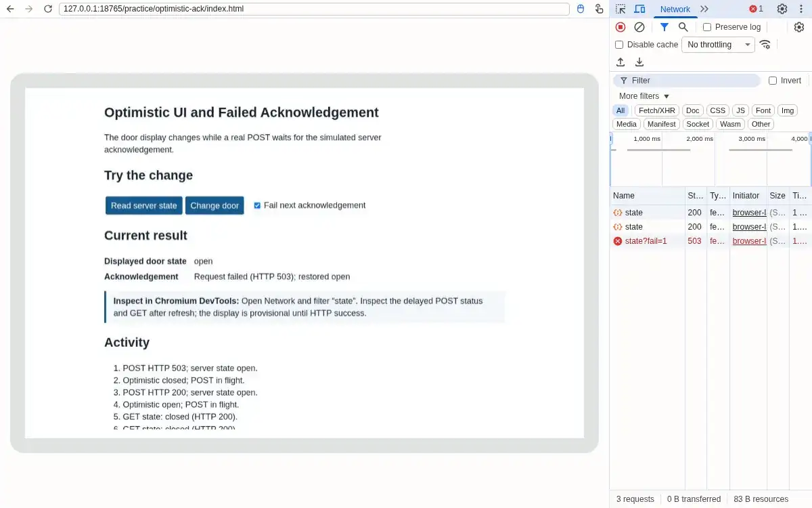Click the address bar URL field
The height and width of the screenshot is (508, 812).
pos(314,9)
